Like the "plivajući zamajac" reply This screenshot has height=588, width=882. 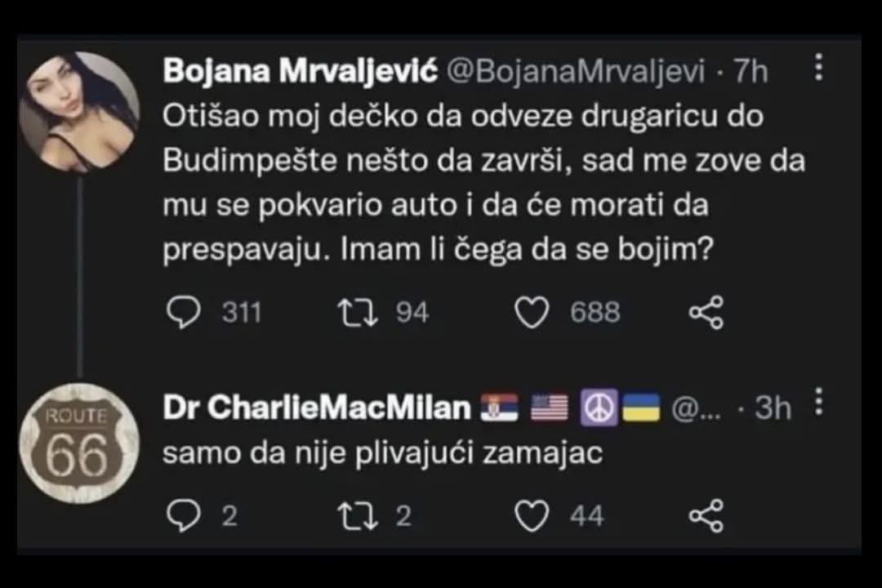[532, 515]
